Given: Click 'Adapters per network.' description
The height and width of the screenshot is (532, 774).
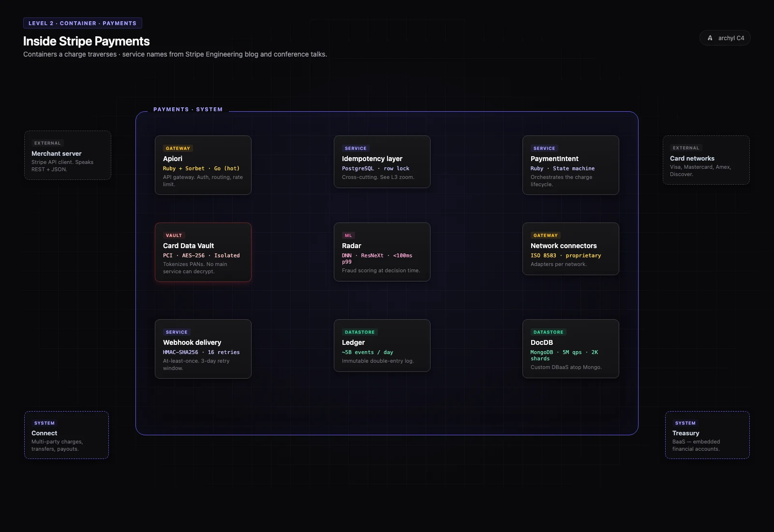Looking at the screenshot, I should (x=559, y=264).
